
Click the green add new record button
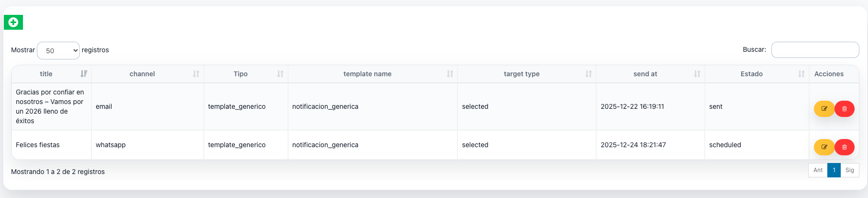point(13,22)
